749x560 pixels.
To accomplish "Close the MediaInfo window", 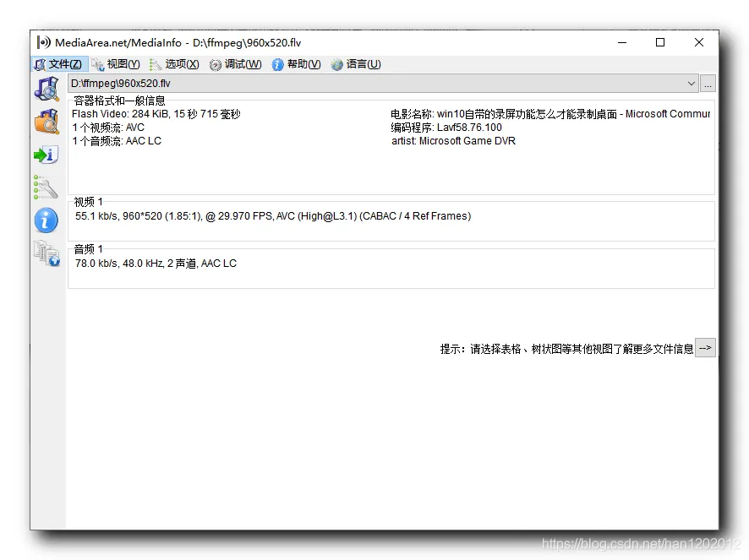I will click(x=699, y=42).
